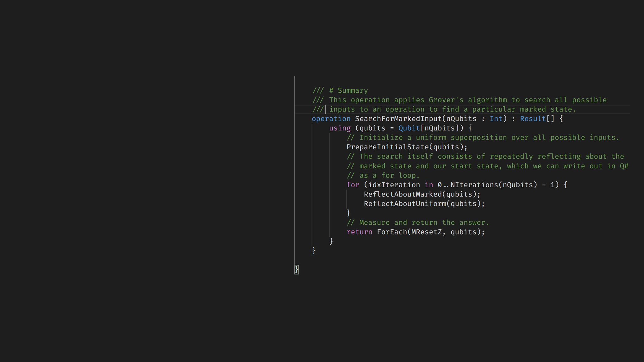This screenshot has height=362, width=644.
Task: Click the 'as a for loop.' comment
Action: click(383, 175)
